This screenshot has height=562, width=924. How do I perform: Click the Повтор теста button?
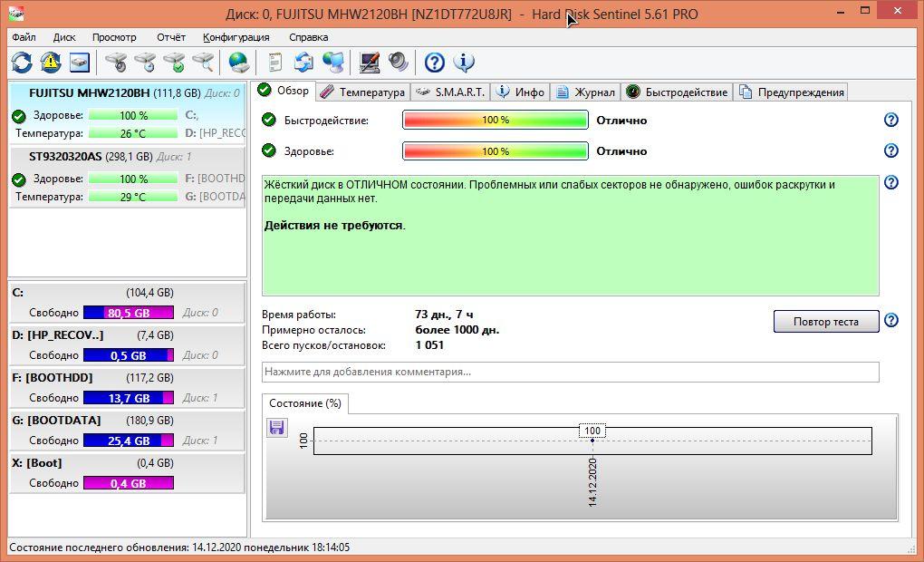tap(825, 322)
